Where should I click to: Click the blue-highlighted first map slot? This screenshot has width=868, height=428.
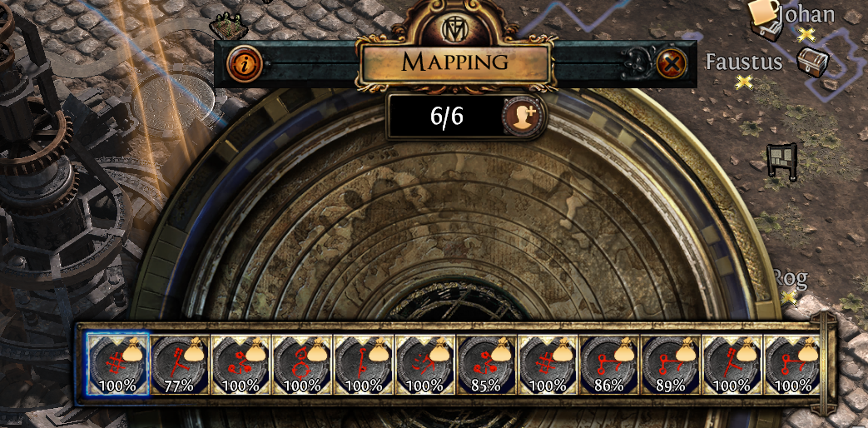pyautogui.click(x=118, y=365)
